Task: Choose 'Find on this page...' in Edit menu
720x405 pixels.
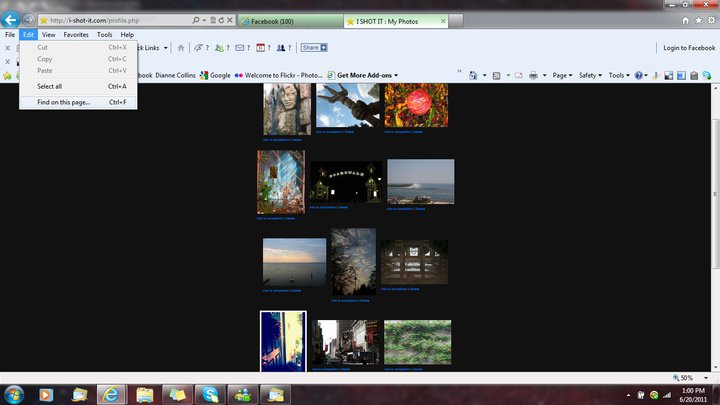Action: tap(64, 102)
